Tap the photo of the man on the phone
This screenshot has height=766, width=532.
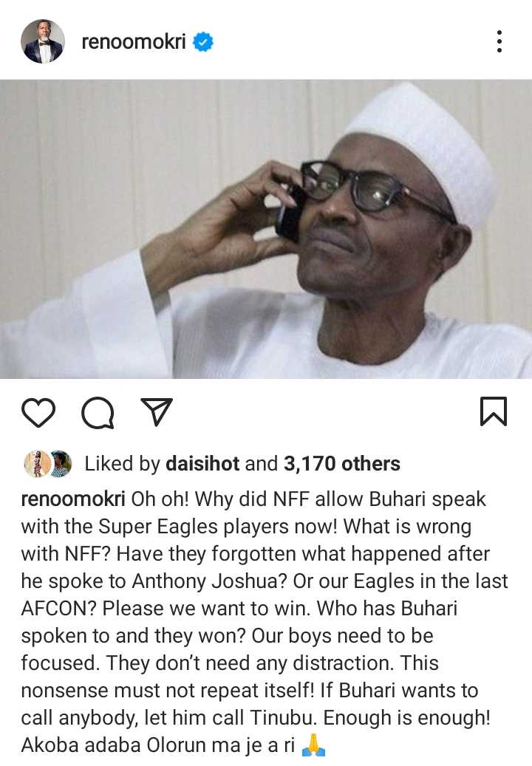coord(266,229)
